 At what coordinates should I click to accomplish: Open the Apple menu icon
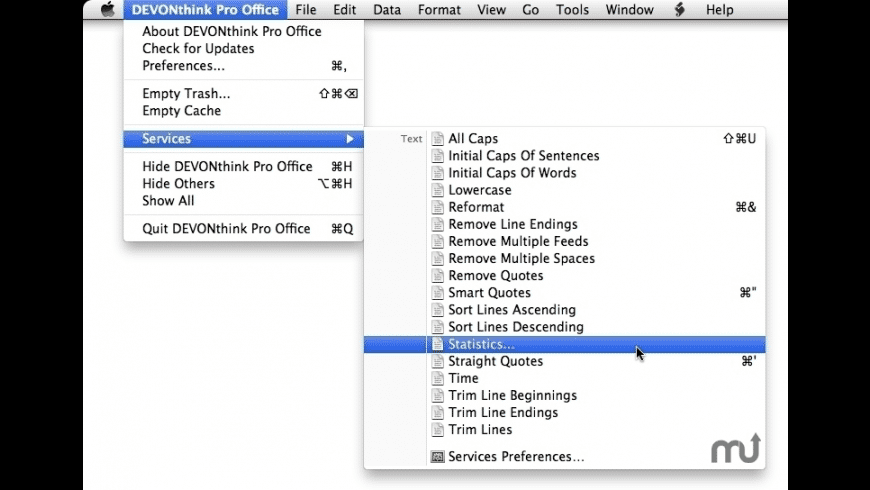(x=108, y=10)
